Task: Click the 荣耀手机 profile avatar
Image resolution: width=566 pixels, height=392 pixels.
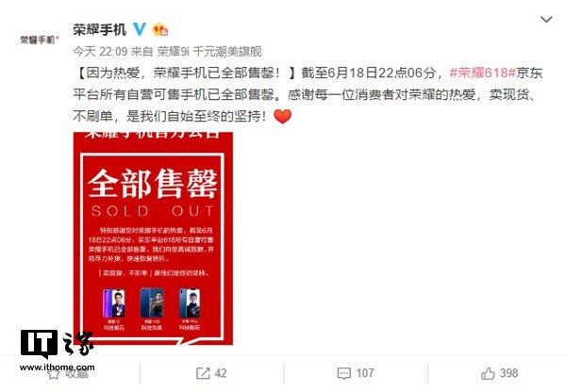Action: [x=40, y=40]
